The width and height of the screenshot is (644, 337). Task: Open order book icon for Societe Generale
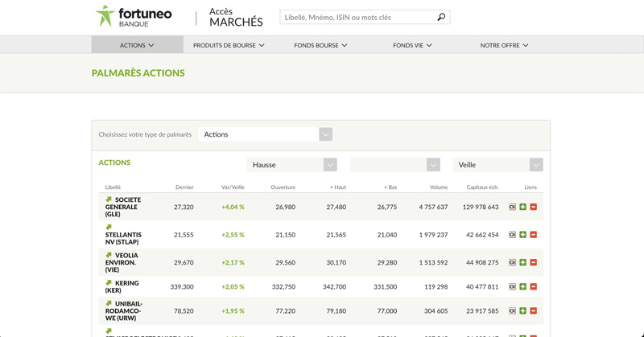pos(512,207)
